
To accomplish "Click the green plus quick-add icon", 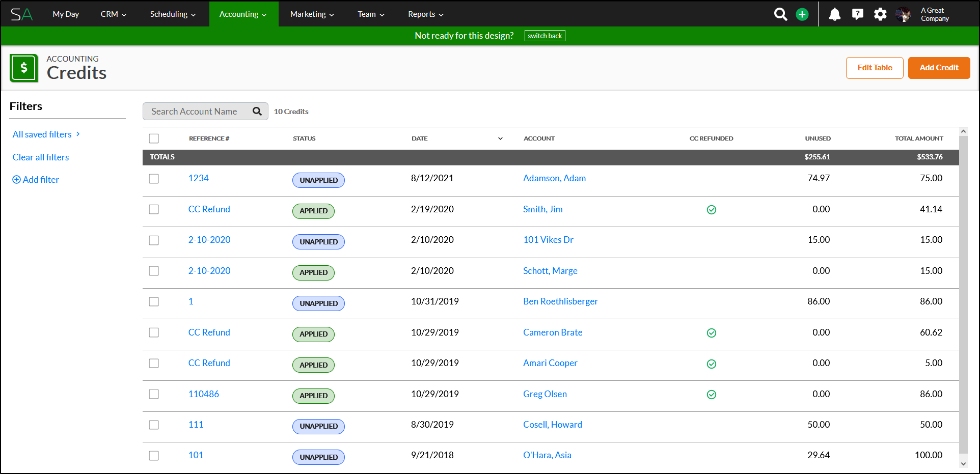I will 802,14.
